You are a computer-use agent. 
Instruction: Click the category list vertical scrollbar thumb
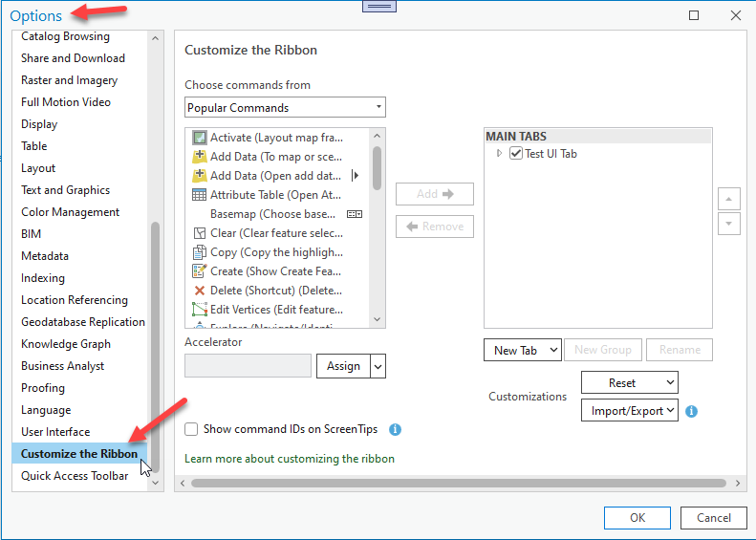[x=155, y=347]
